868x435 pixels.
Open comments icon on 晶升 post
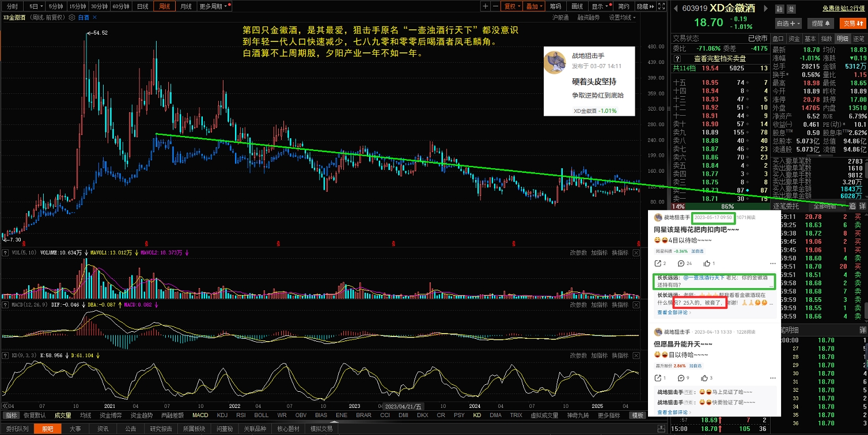coord(681,378)
